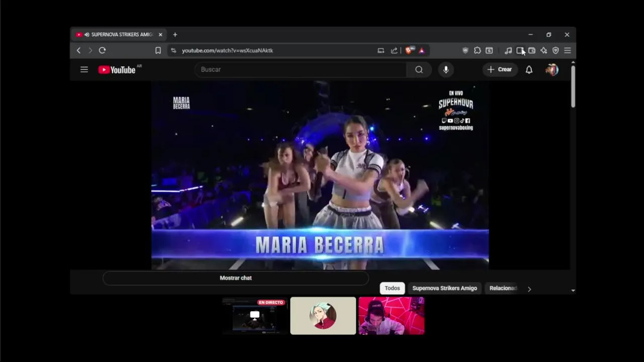Screen dimensions: 644x362
Task: Click the screen/cast icon in address bar
Action: point(381,50)
